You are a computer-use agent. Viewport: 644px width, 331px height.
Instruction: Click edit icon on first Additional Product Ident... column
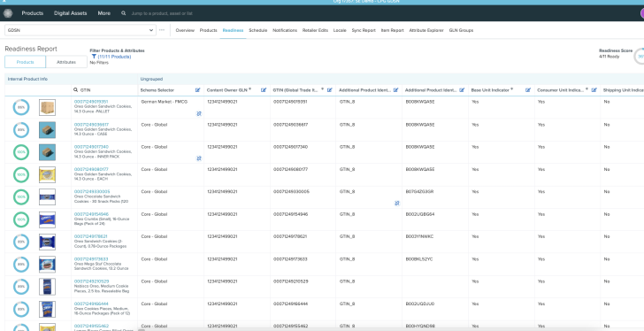[396, 90]
